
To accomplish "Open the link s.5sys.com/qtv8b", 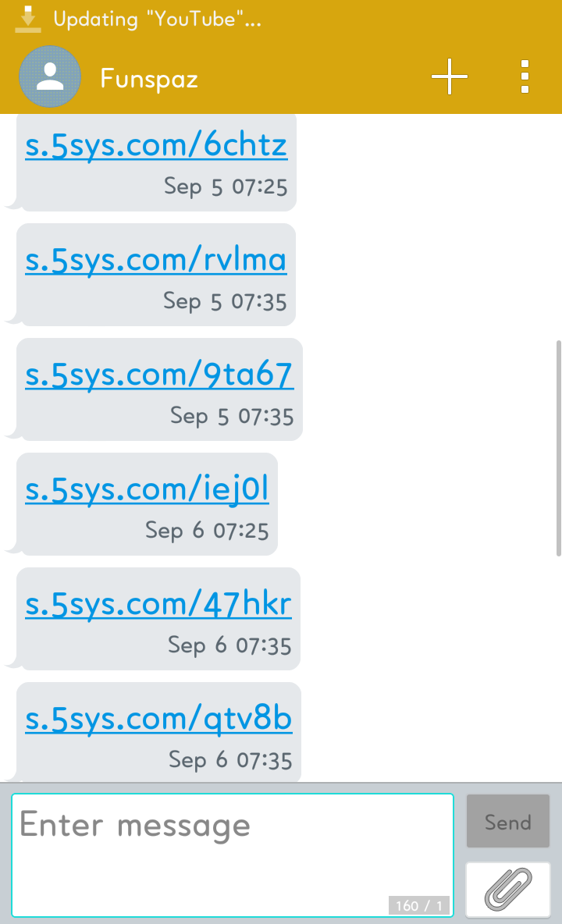I will [x=158, y=720].
